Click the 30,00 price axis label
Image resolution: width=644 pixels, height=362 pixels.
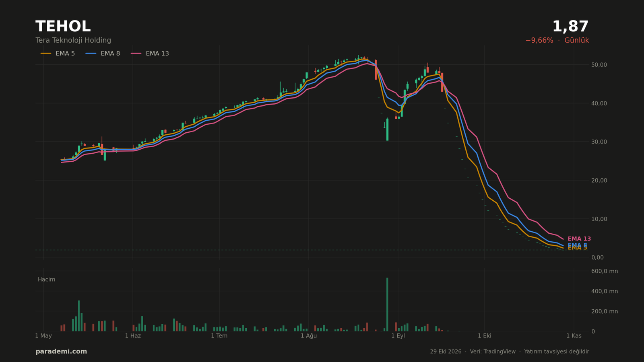[599, 142]
